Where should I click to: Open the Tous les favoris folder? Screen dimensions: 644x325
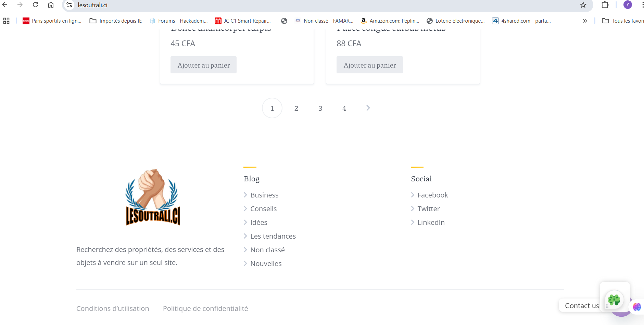click(x=623, y=21)
